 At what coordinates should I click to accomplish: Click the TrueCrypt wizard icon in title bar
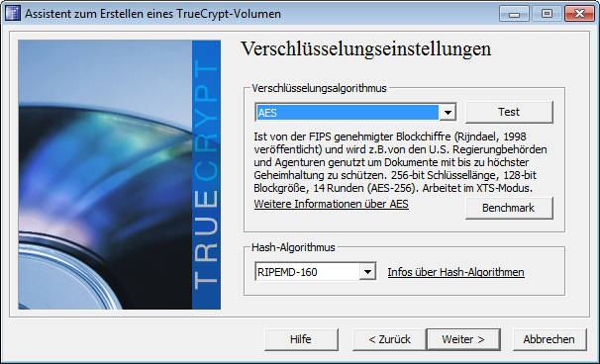coord(13,14)
